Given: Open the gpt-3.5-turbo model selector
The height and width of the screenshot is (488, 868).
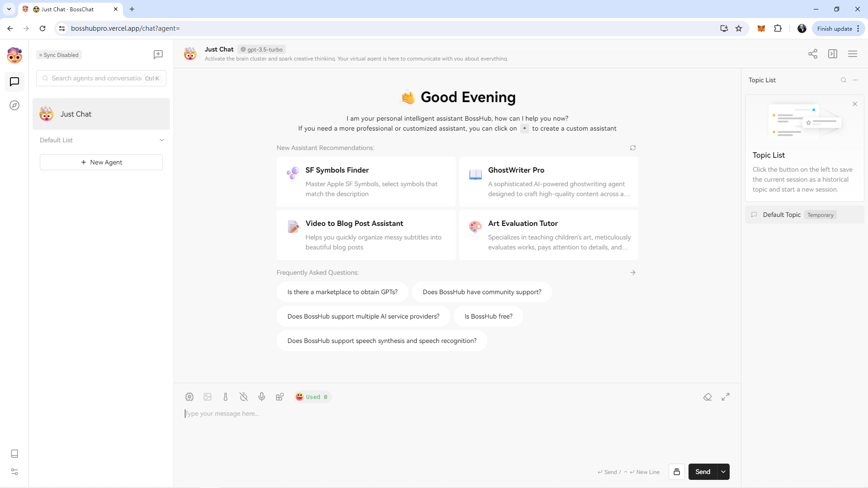Looking at the screenshot, I should click(x=262, y=49).
